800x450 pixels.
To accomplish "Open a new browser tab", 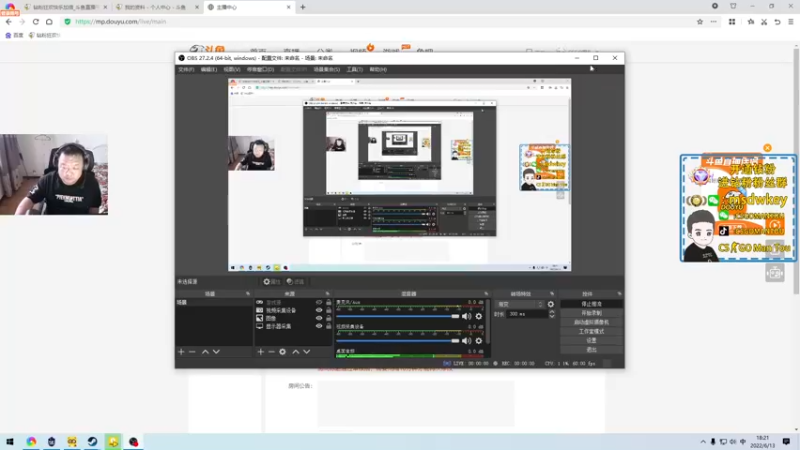I will (x=303, y=7).
